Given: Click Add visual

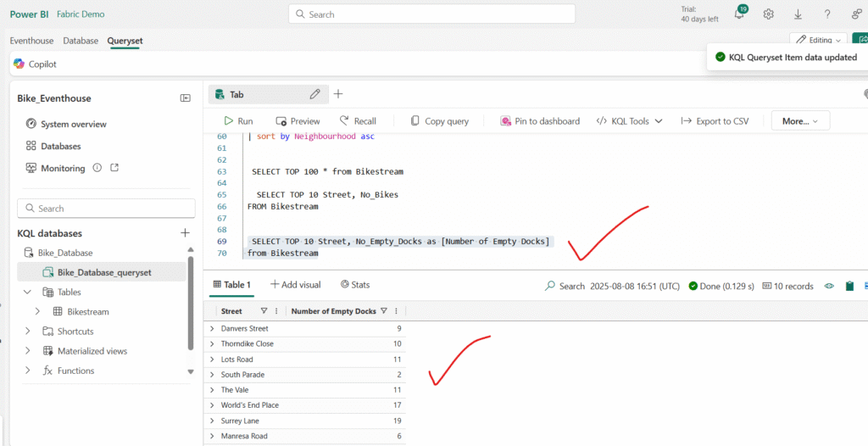Looking at the screenshot, I should (295, 285).
